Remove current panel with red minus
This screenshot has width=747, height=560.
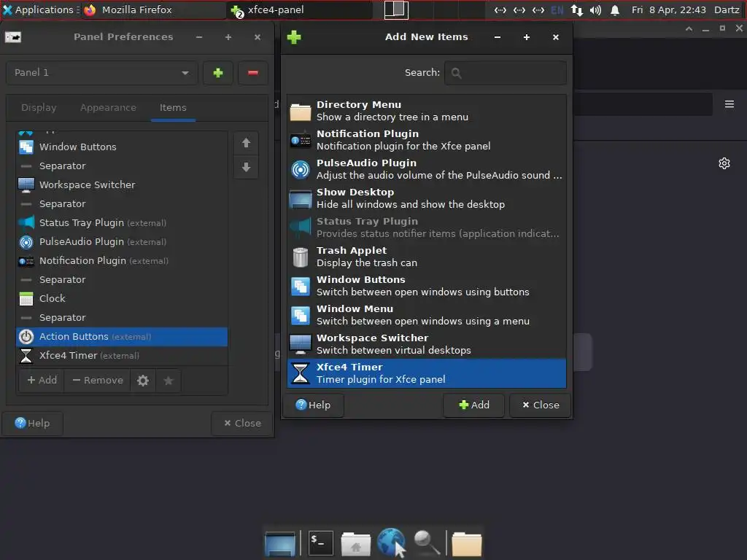point(253,73)
